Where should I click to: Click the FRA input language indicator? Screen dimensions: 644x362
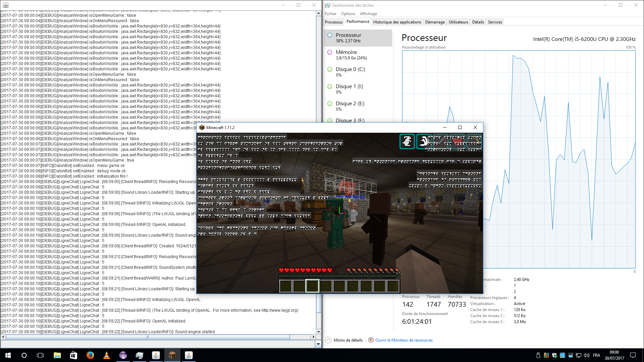(x=596, y=355)
